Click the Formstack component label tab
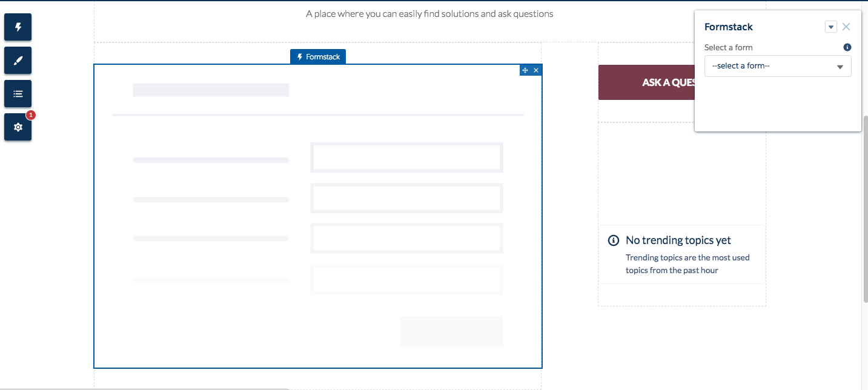The width and height of the screenshot is (868, 390). (318, 57)
